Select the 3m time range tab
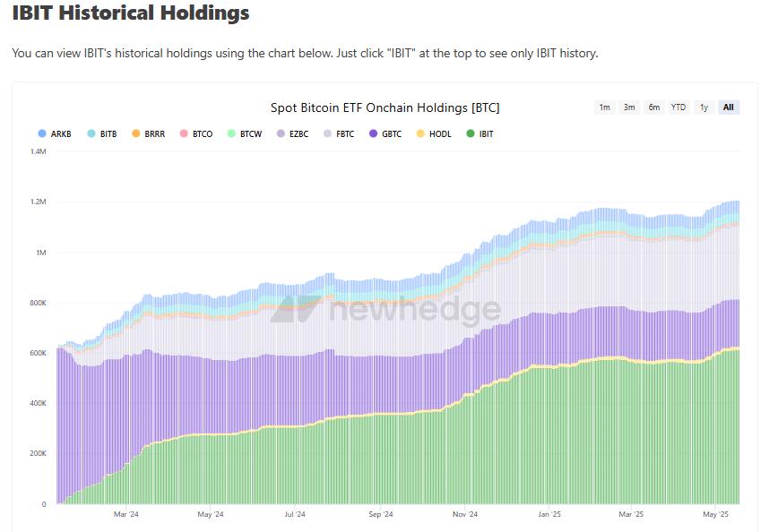769x532 pixels. pos(628,107)
